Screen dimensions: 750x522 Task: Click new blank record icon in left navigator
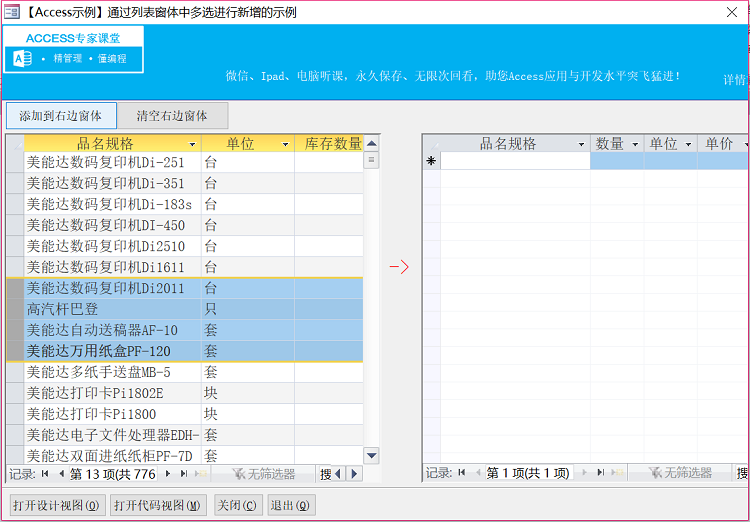pyautogui.click(x=201, y=474)
